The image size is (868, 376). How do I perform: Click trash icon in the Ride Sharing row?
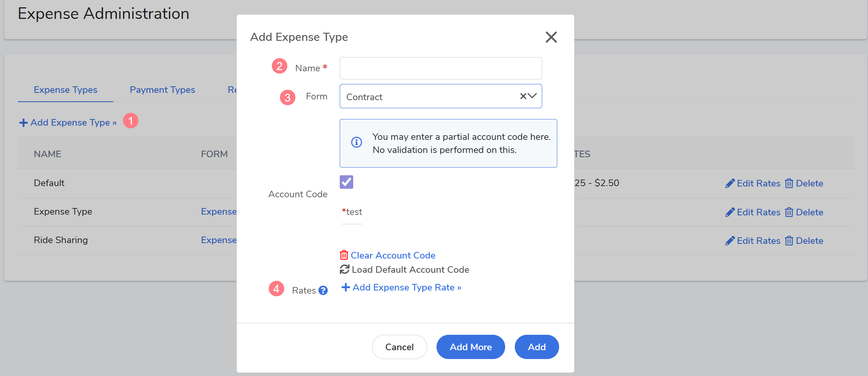tap(789, 241)
